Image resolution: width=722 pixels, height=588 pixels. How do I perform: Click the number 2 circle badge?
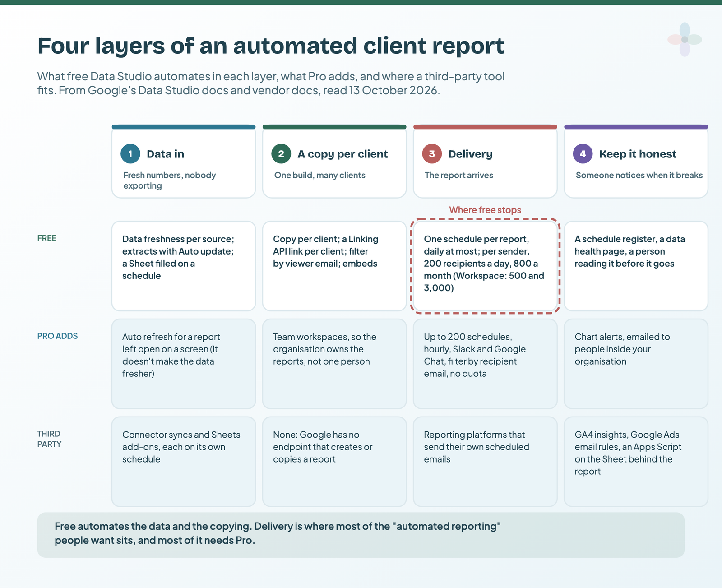click(x=281, y=154)
